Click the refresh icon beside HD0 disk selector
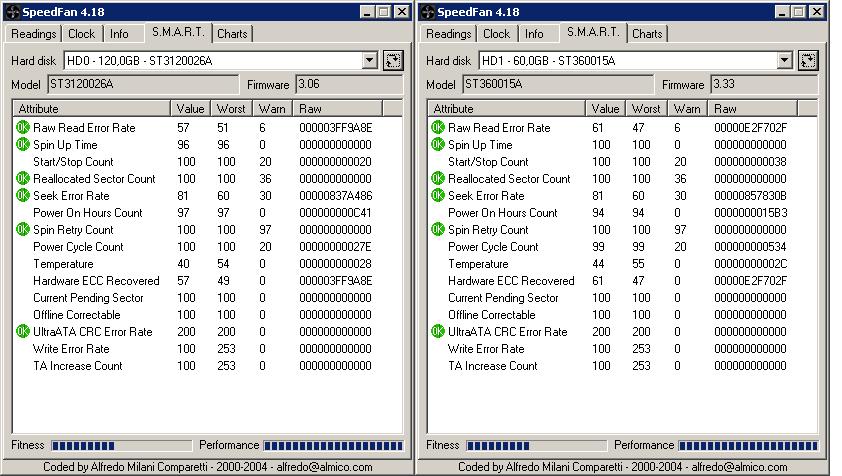The width and height of the screenshot is (842, 476). [393, 60]
